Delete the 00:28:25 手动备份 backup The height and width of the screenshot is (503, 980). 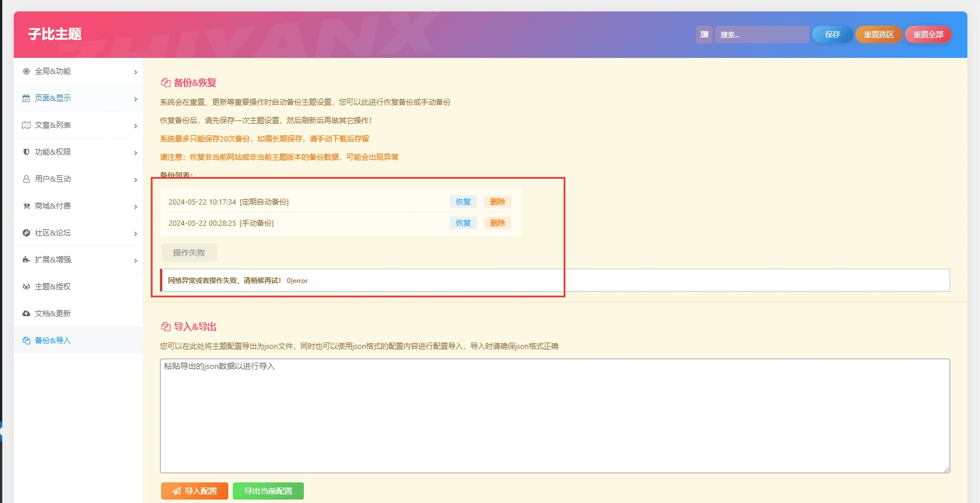pos(497,223)
